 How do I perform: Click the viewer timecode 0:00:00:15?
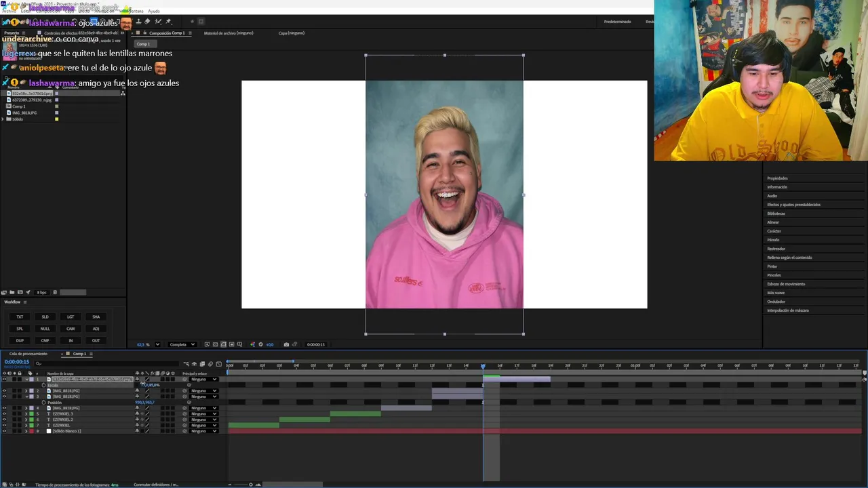pos(315,344)
